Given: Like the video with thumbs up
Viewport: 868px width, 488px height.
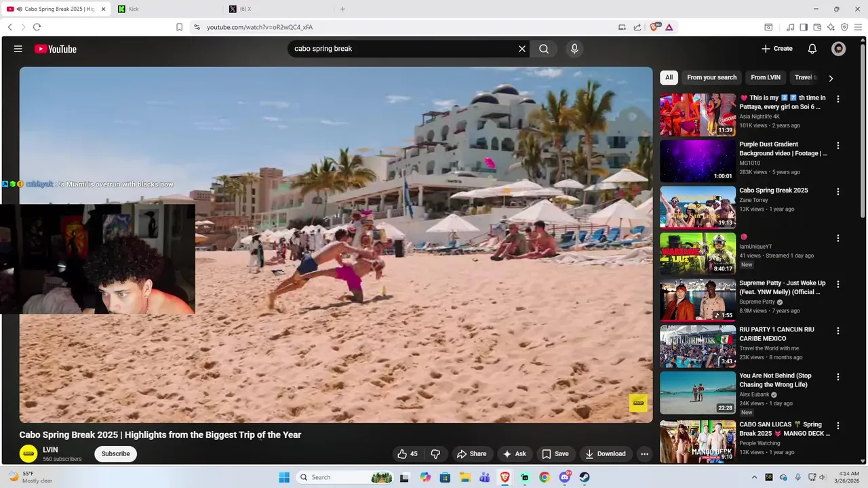Looking at the screenshot, I should point(408,454).
